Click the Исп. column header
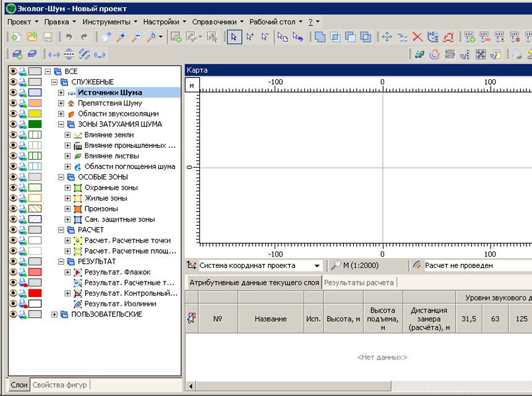The height and width of the screenshot is (396, 532). point(314,319)
